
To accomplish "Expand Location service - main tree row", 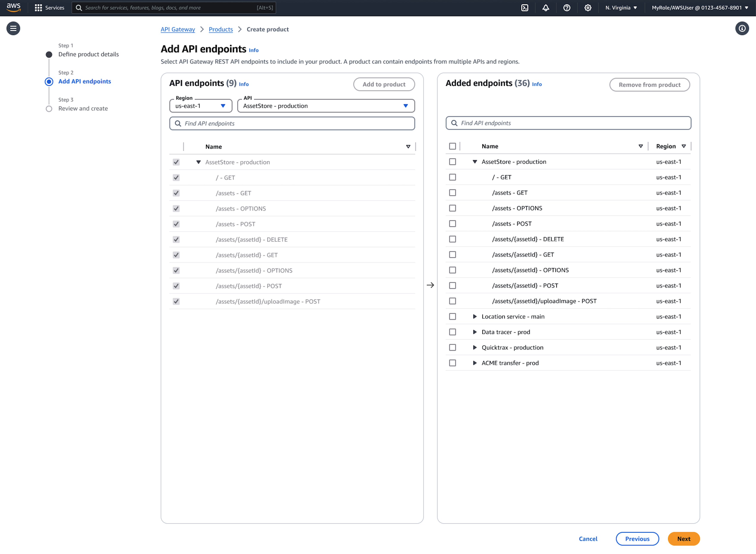I will click(475, 316).
